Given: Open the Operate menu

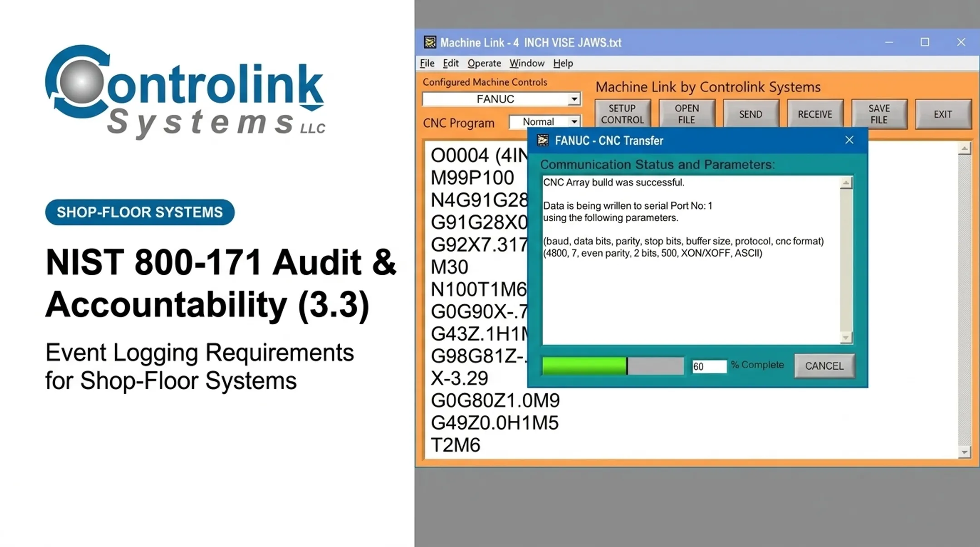Looking at the screenshot, I should point(484,63).
